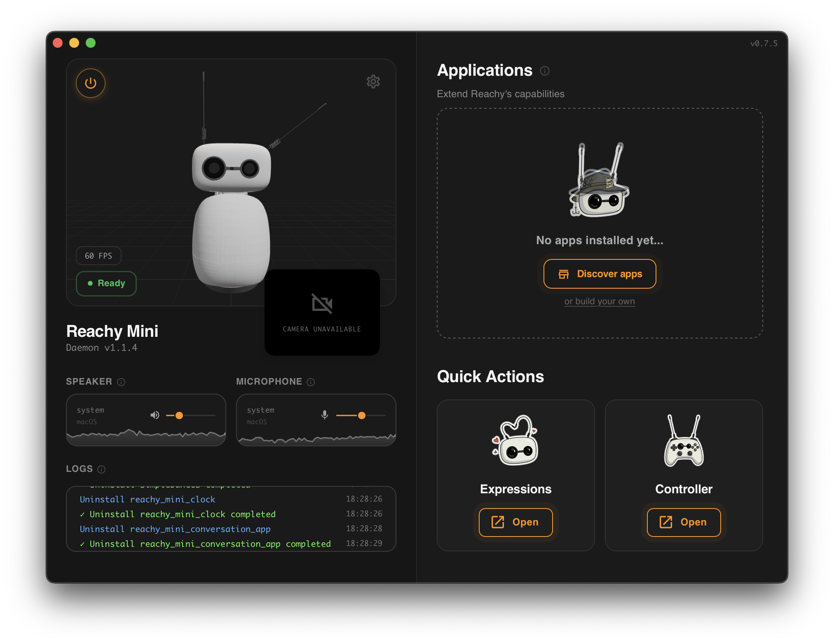Click the microphone audio waveform

[x=316, y=439]
